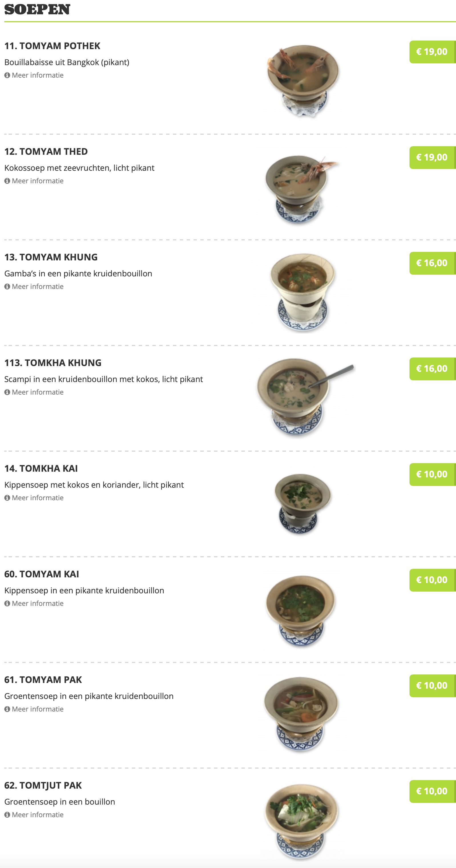The image size is (456, 868).
Task: Click info icon under Tomkha Khung
Action: (7, 392)
